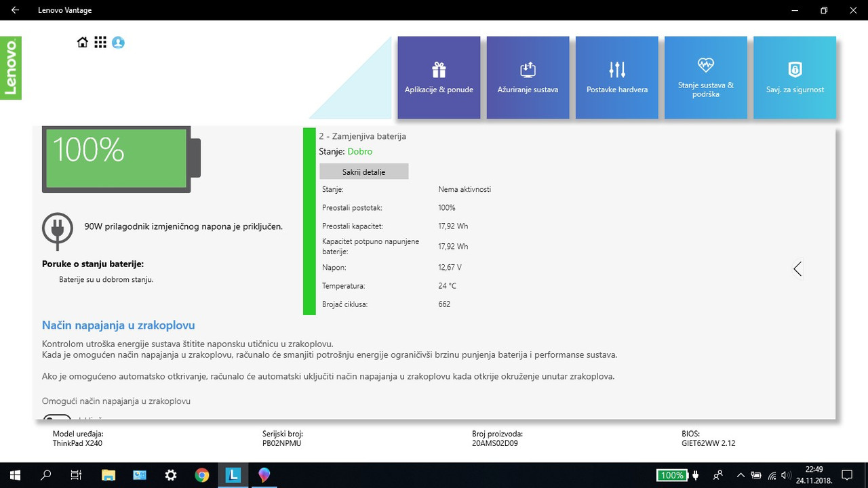Open the Windows Start menu

coord(15,475)
